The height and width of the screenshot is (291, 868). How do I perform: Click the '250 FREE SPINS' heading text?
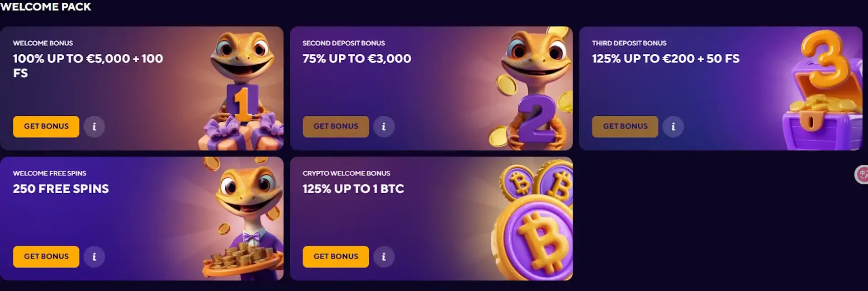[x=61, y=189]
